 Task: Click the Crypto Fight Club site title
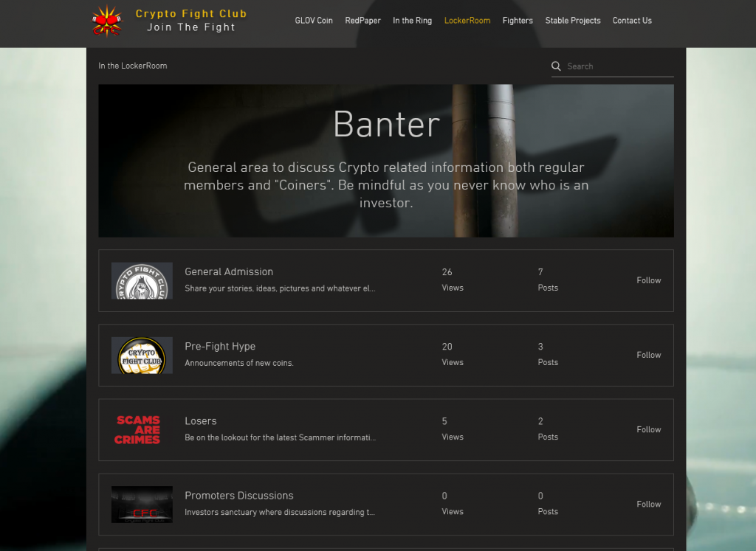pos(191,13)
